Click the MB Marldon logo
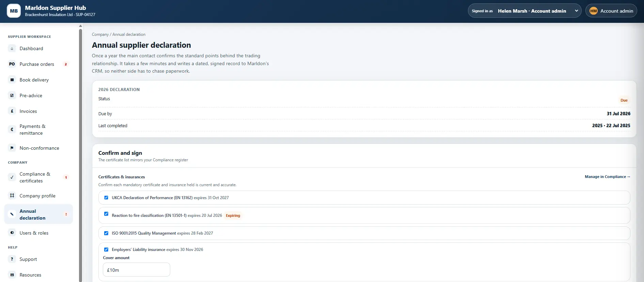 tap(14, 11)
